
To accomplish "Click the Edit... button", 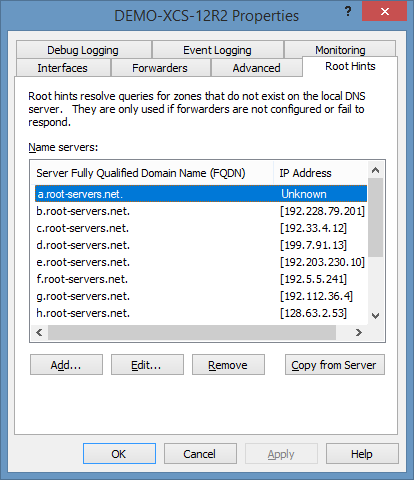I will tap(147, 365).
